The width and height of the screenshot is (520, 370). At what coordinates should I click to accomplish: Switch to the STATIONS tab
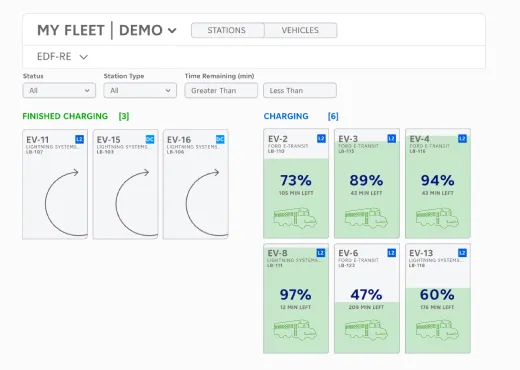pyautogui.click(x=227, y=30)
